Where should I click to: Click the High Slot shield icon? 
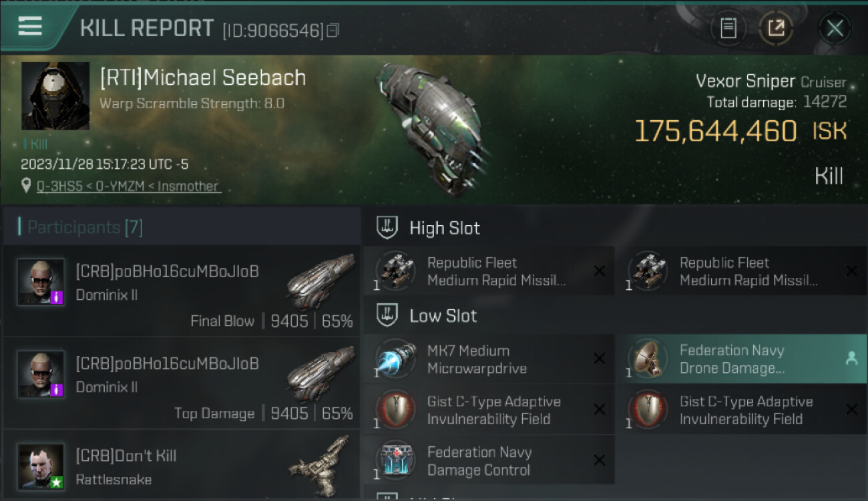point(387,227)
